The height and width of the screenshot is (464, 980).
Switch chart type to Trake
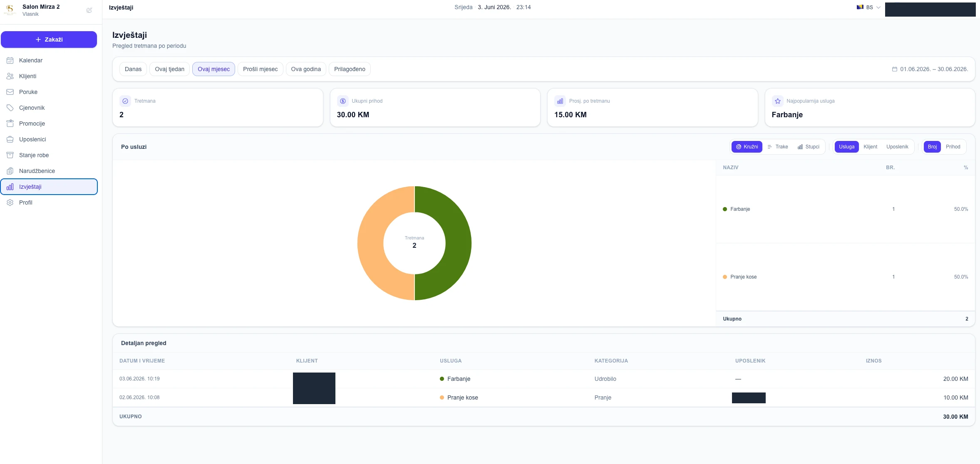click(x=778, y=147)
